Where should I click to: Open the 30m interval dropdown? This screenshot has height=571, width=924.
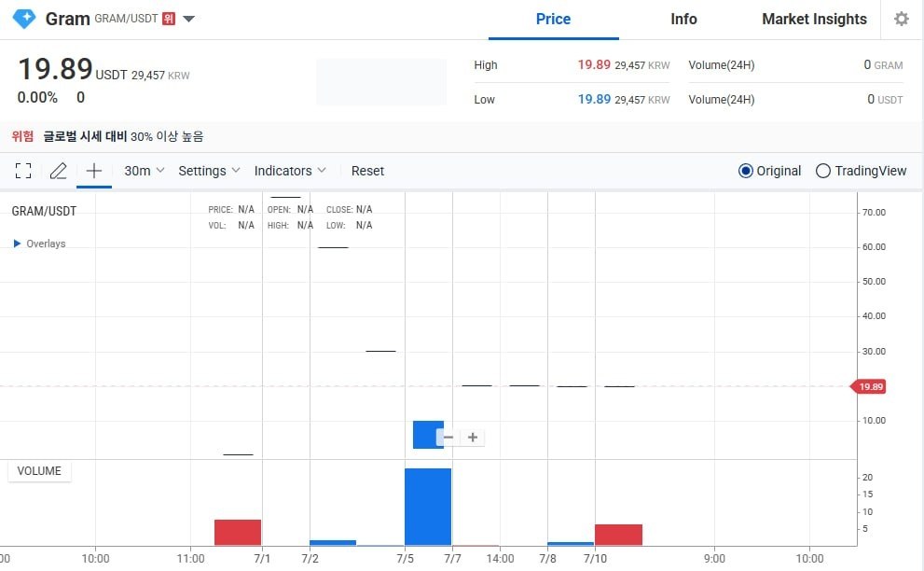click(144, 171)
